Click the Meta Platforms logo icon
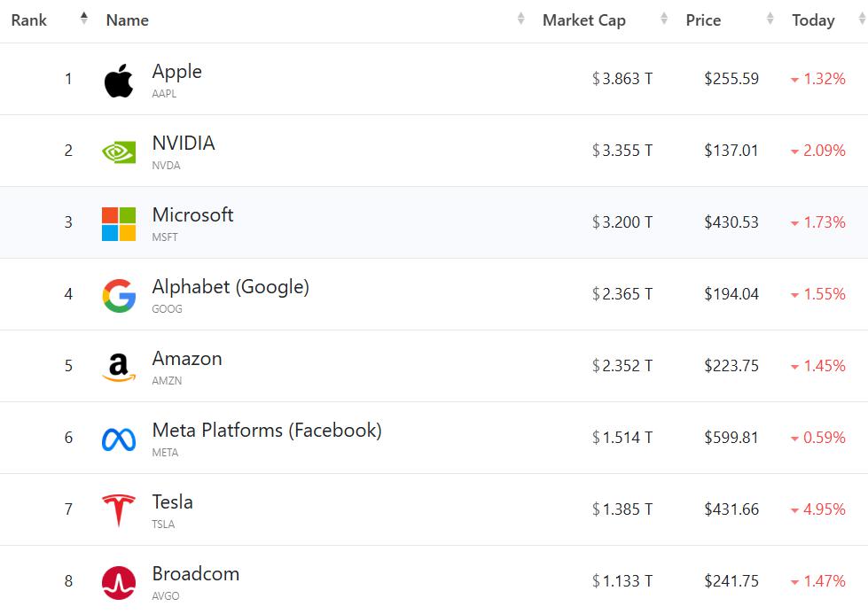Screen dimensions: 868x614 (x=119, y=439)
